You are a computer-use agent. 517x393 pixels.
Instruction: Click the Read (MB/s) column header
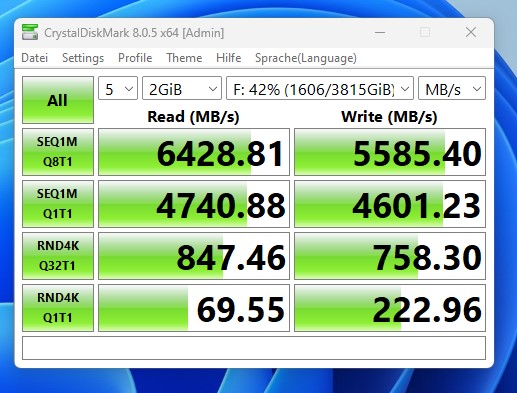point(193,117)
